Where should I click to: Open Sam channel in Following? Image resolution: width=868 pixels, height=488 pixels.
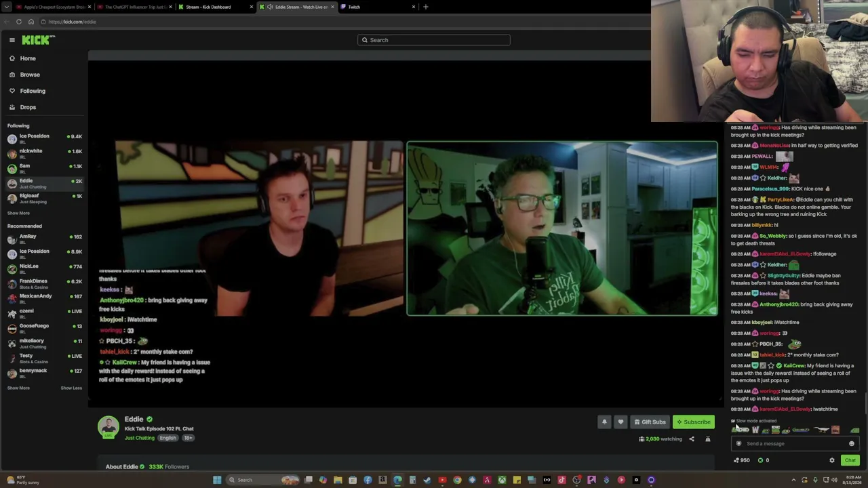[44, 168]
